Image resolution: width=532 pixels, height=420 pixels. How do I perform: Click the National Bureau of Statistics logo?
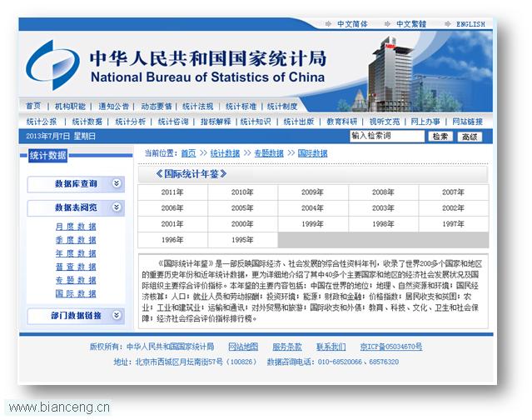click(x=52, y=65)
